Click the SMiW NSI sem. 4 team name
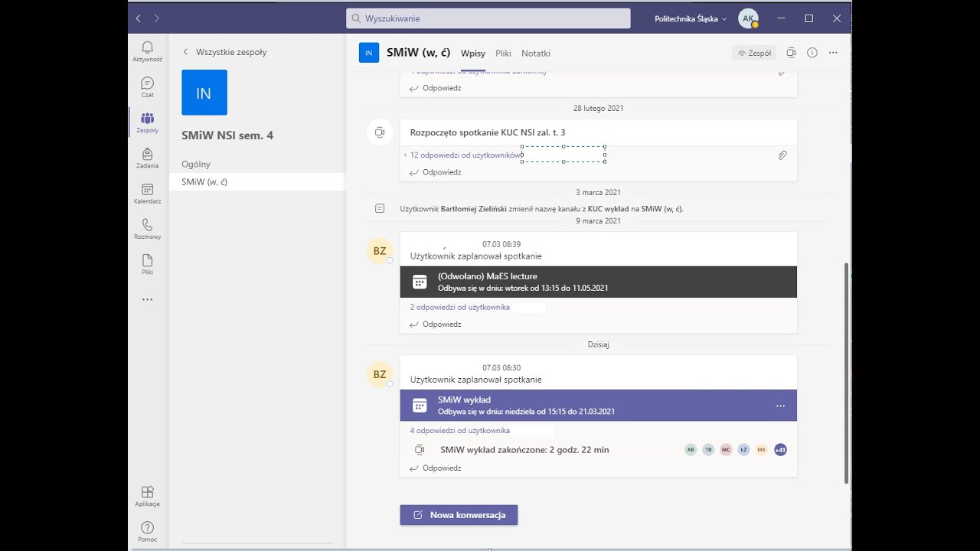This screenshot has height=551, width=980. click(227, 135)
